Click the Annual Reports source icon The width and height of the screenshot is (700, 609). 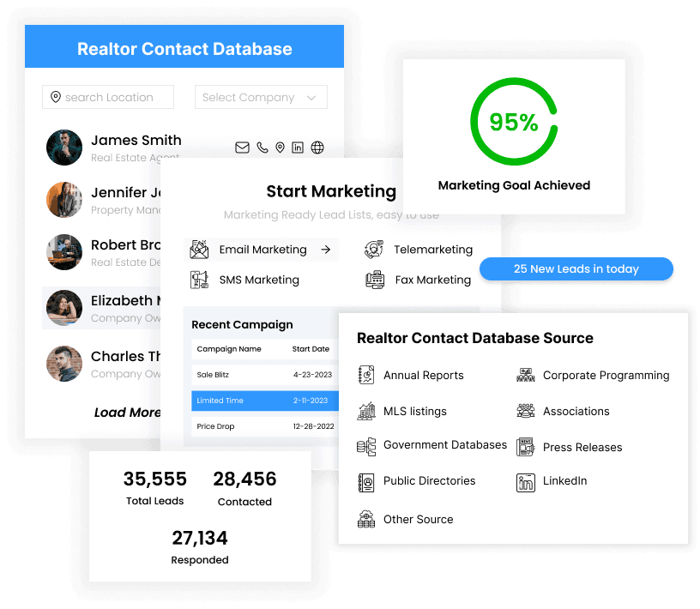(x=366, y=375)
